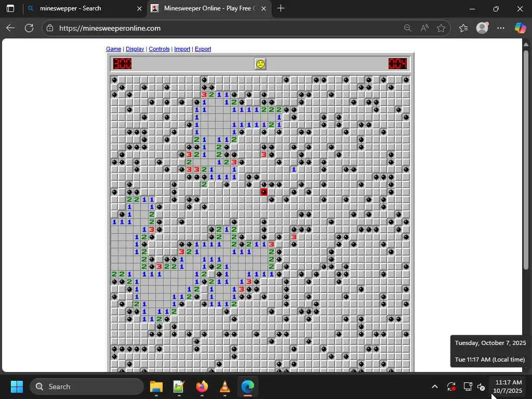Click the scrollbar up arrow
The image size is (532, 399).
pos(526,45)
